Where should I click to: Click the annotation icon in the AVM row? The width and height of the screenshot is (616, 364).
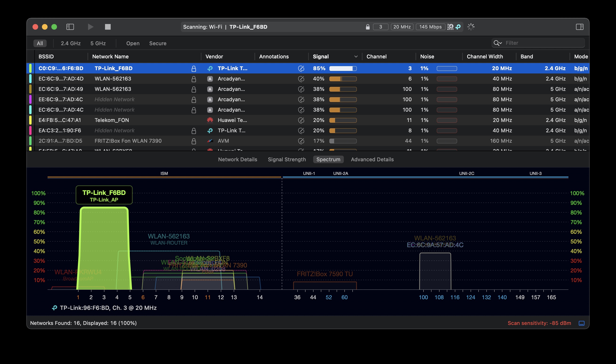click(x=301, y=141)
